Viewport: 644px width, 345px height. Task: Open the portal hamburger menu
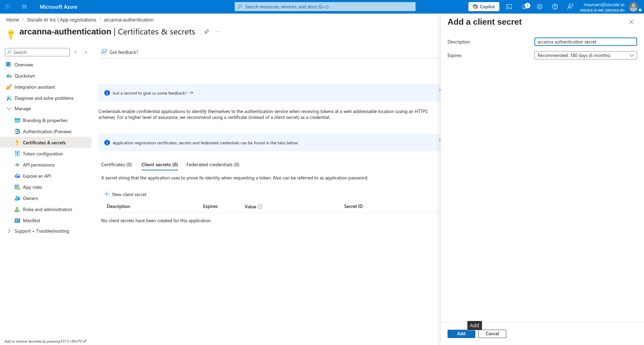click(x=24, y=7)
